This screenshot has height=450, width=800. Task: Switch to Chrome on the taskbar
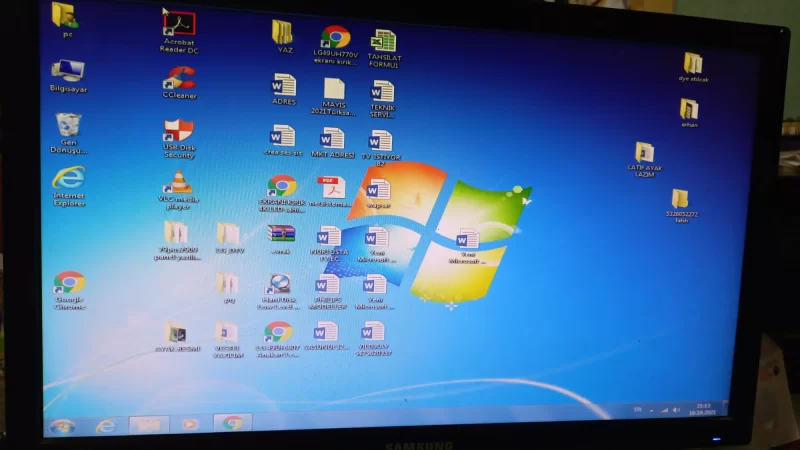pos(232,422)
